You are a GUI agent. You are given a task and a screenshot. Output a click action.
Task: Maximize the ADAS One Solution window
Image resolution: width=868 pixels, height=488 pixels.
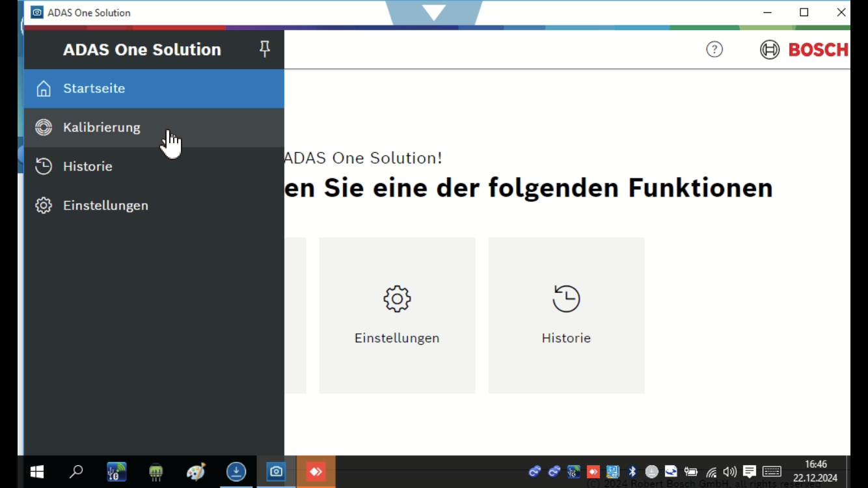pyautogui.click(x=804, y=12)
